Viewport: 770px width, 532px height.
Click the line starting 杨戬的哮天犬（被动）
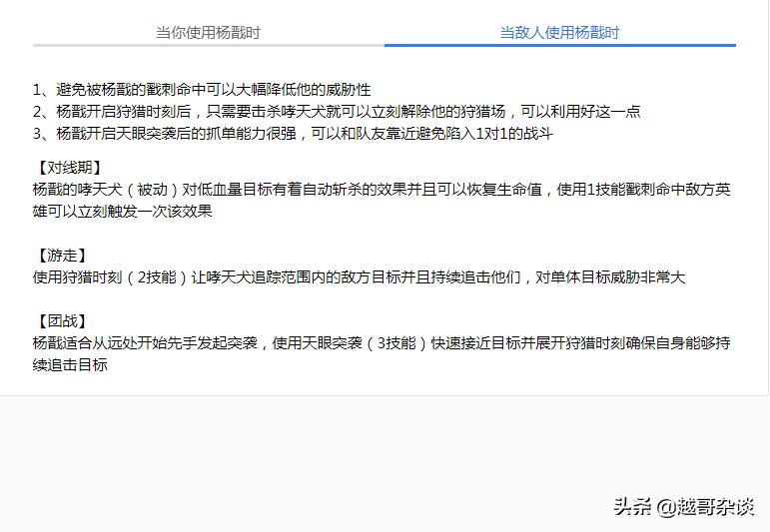(x=382, y=190)
